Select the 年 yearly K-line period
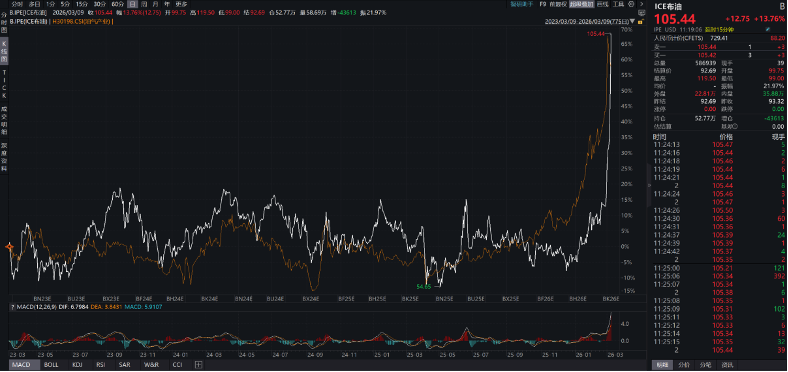 (167, 4)
